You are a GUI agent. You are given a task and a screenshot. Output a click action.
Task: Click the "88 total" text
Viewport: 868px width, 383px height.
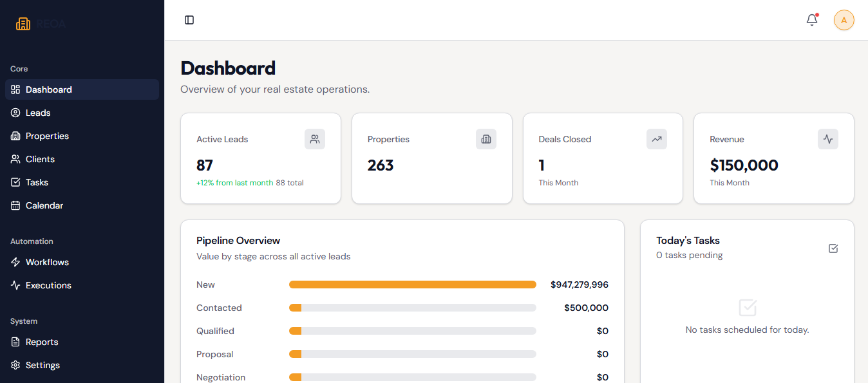point(290,183)
